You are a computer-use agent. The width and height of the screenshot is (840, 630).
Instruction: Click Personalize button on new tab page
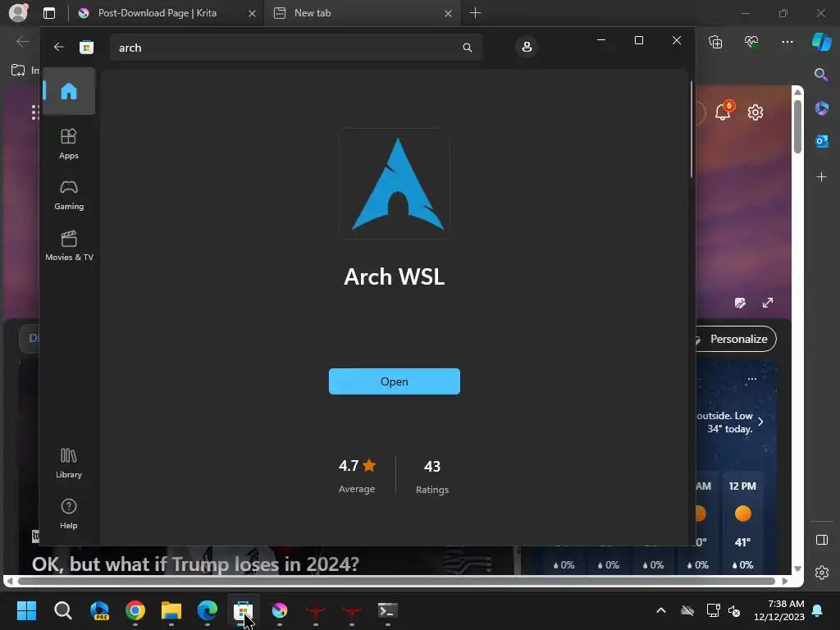(x=737, y=339)
